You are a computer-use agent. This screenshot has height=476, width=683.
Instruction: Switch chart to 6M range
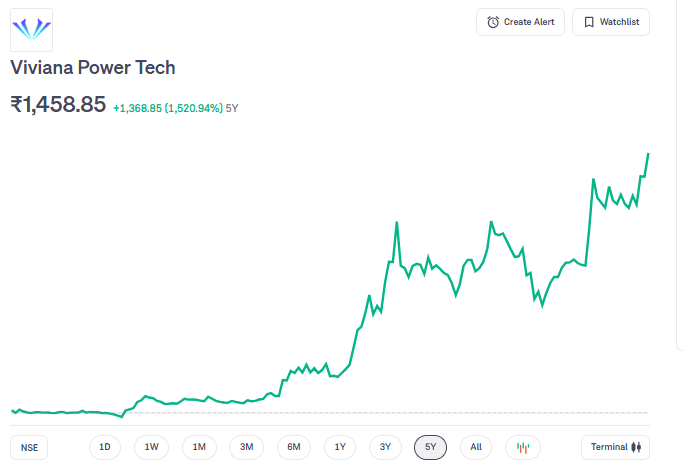(294, 447)
